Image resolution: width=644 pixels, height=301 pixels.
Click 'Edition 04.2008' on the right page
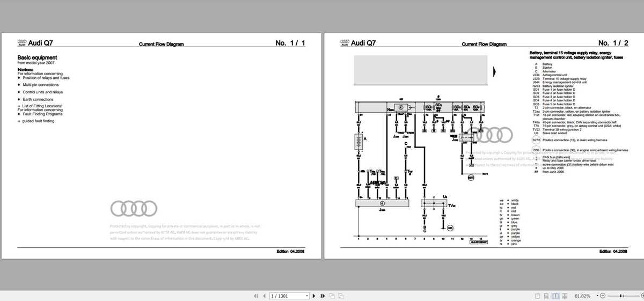pos(613,251)
